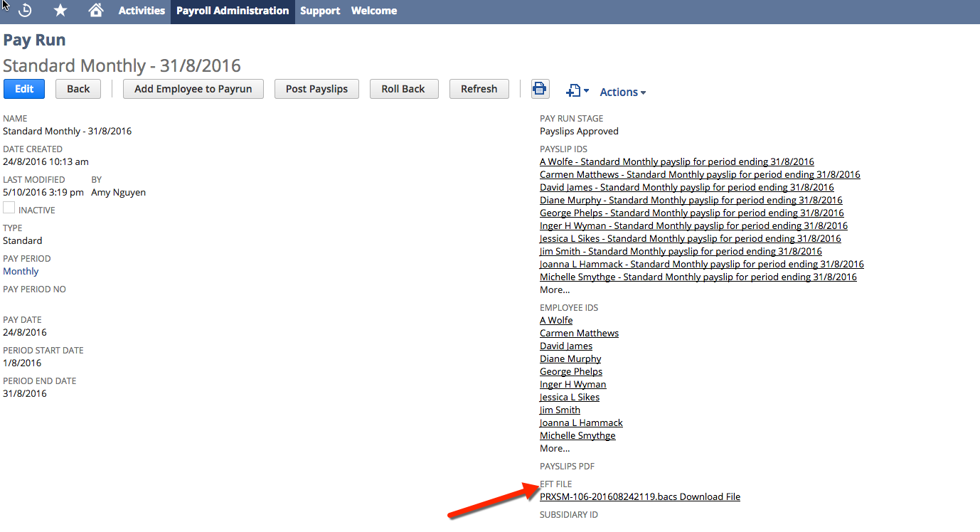Print this pay run record

point(540,88)
